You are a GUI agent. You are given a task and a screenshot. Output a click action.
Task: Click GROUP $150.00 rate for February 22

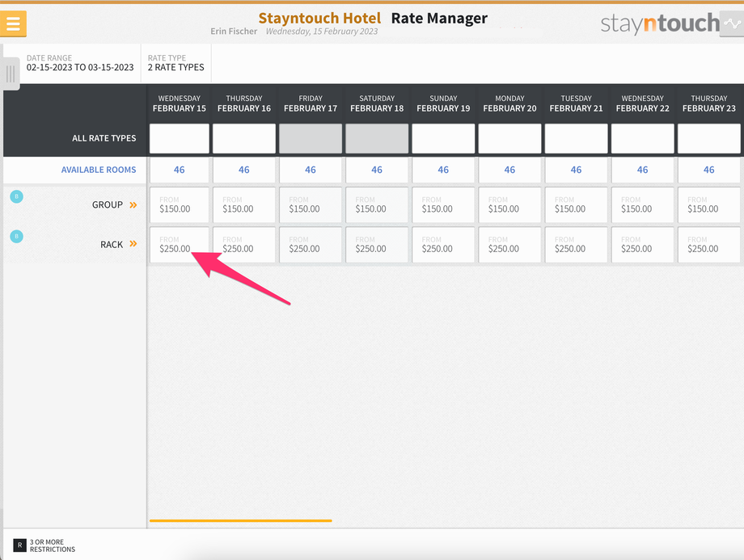[x=642, y=204]
